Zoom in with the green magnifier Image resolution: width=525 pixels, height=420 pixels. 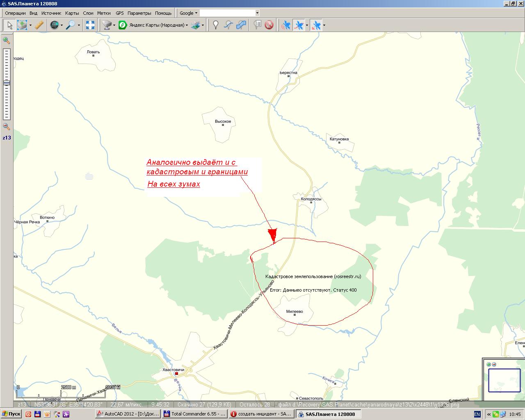click(6, 40)
